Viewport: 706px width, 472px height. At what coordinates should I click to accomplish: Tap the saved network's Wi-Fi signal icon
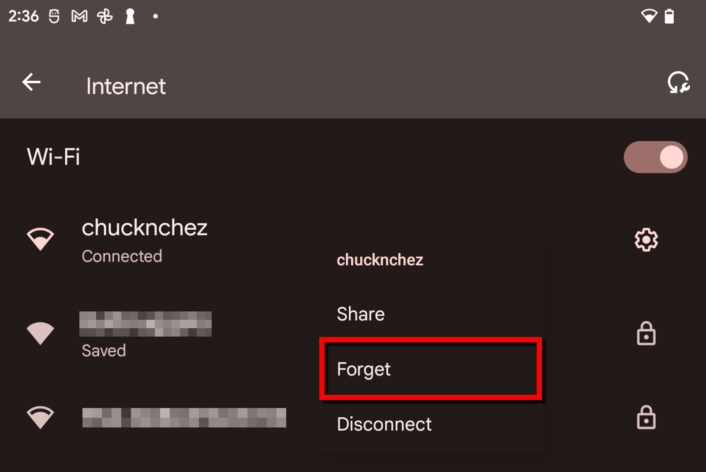[x=41, y=333]
